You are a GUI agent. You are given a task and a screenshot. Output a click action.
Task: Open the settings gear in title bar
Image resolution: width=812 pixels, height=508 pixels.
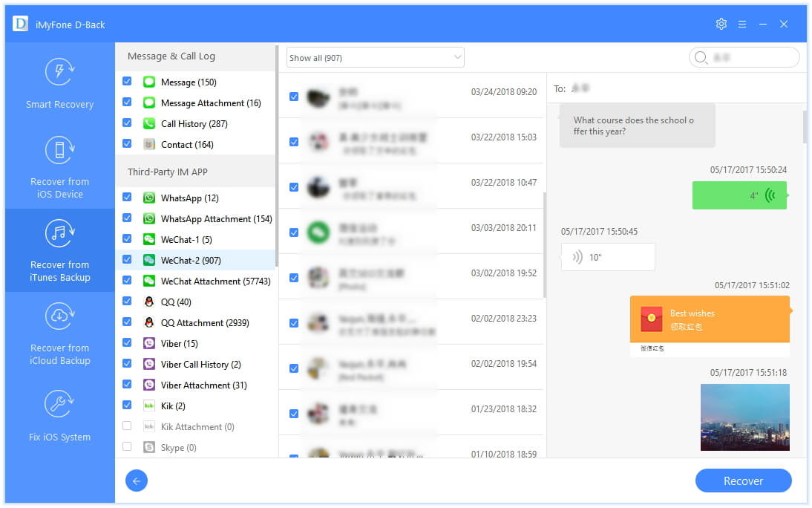point(721,24)
